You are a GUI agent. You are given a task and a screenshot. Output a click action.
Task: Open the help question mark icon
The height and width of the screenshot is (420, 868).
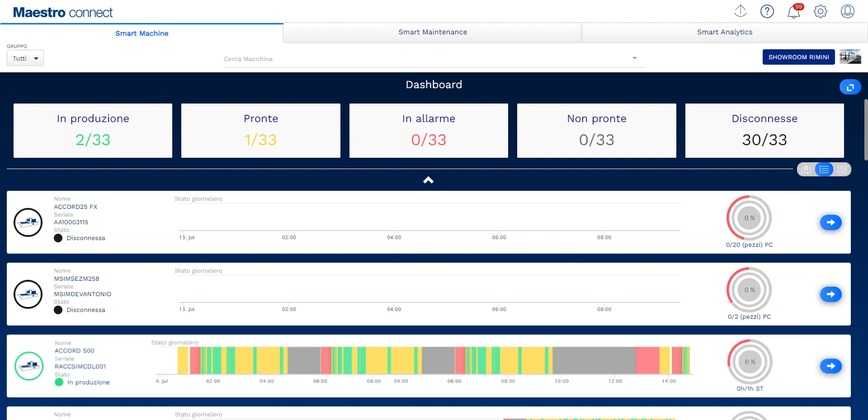[x=767, y=11]
